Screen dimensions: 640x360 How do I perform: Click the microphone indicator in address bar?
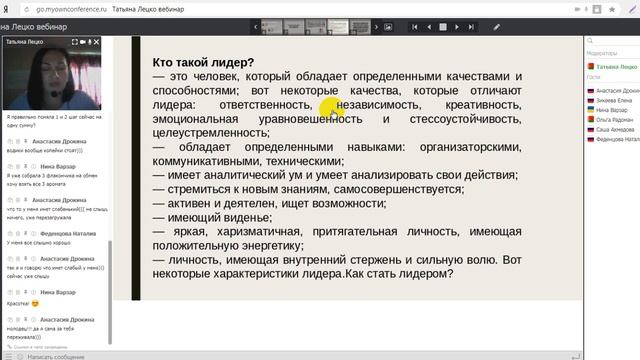pyautogui.click(x=586, y=9)
